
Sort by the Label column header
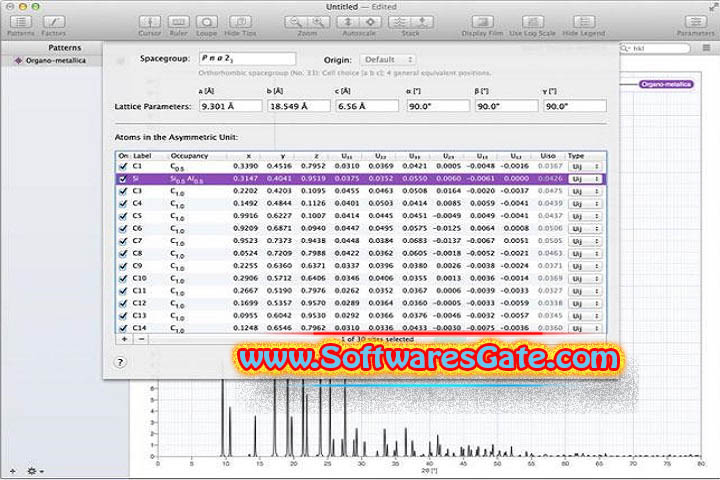pos(142,156)
